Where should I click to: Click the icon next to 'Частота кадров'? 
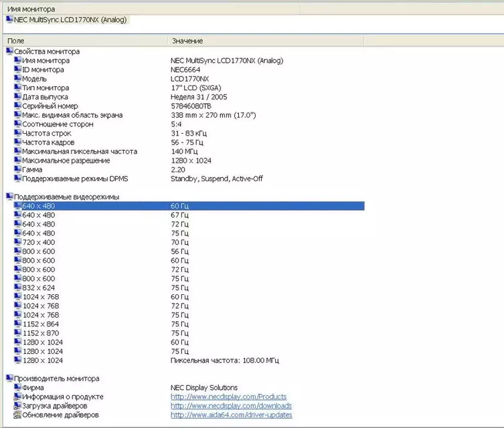(x=17, y=142)
